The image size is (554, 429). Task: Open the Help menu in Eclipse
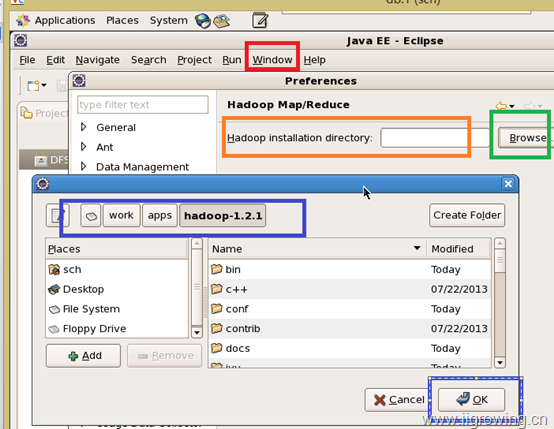pyautogui.click(x=314, y=60)
